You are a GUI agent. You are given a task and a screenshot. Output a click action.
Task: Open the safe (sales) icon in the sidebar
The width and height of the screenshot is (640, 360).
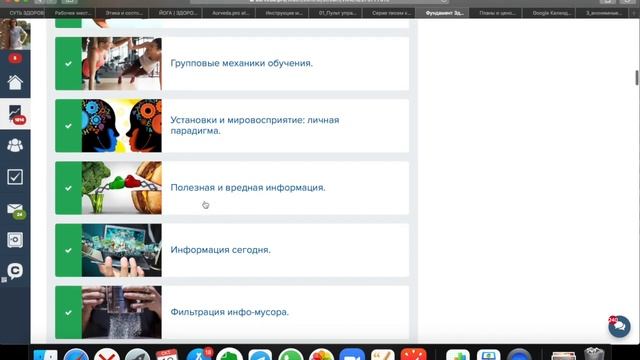15,240
